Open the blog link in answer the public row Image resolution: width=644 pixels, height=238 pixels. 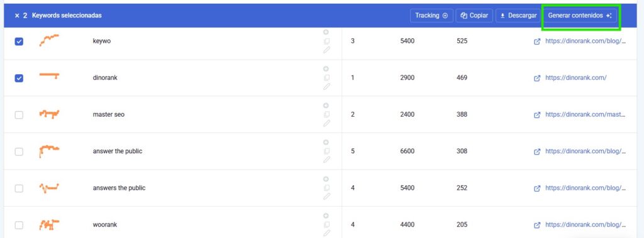pos(586,151)
